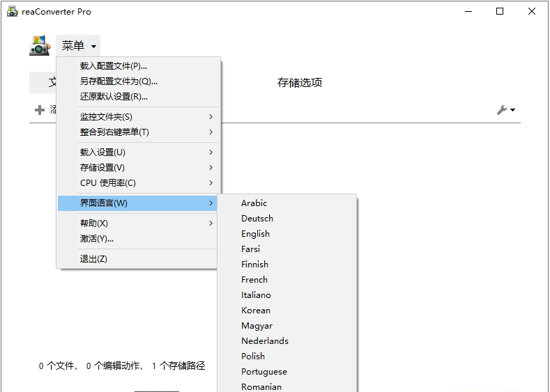Open the wrench settings dropdown
This screenshot has height=392, width=550.
506,110
